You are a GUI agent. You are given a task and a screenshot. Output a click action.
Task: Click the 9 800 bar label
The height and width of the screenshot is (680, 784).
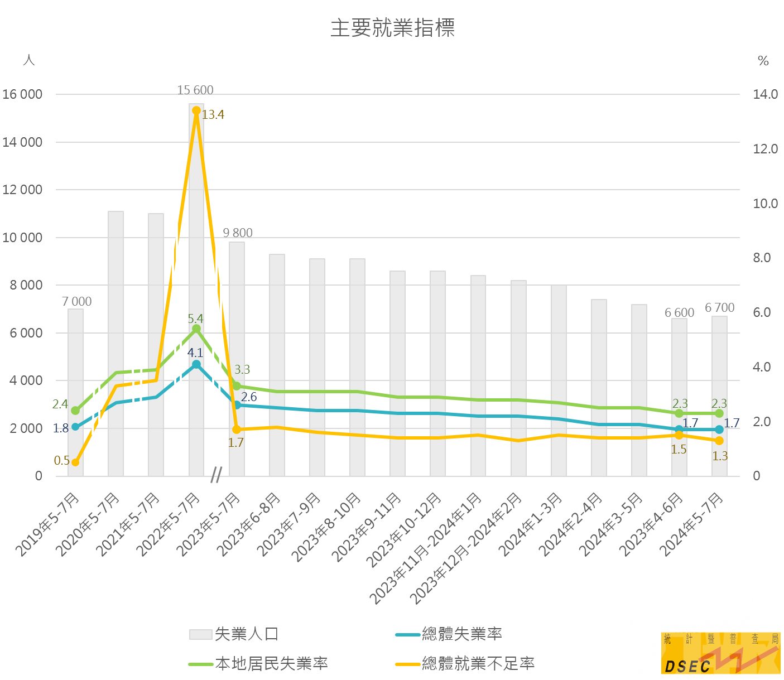point(238,233)
